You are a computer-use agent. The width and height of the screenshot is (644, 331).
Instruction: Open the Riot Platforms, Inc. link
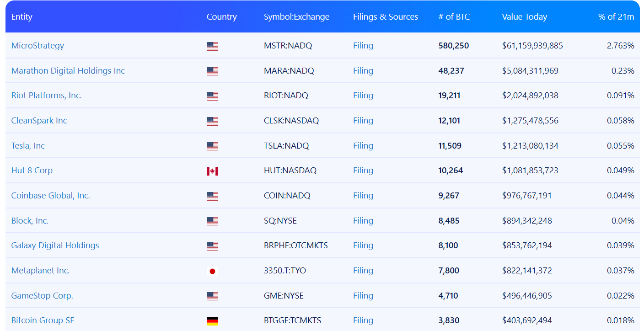pyautogui.click(x=47, y=96)
